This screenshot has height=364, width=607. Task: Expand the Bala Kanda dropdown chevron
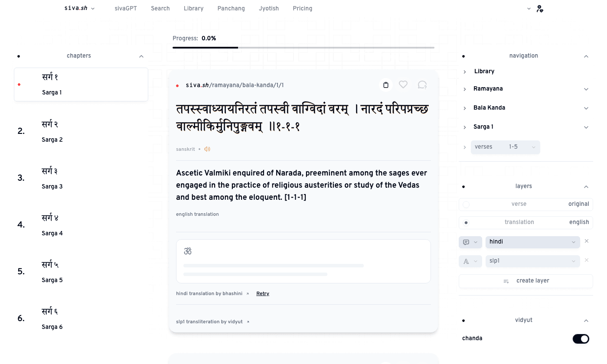pyautogui.click(x=586, y=108)
